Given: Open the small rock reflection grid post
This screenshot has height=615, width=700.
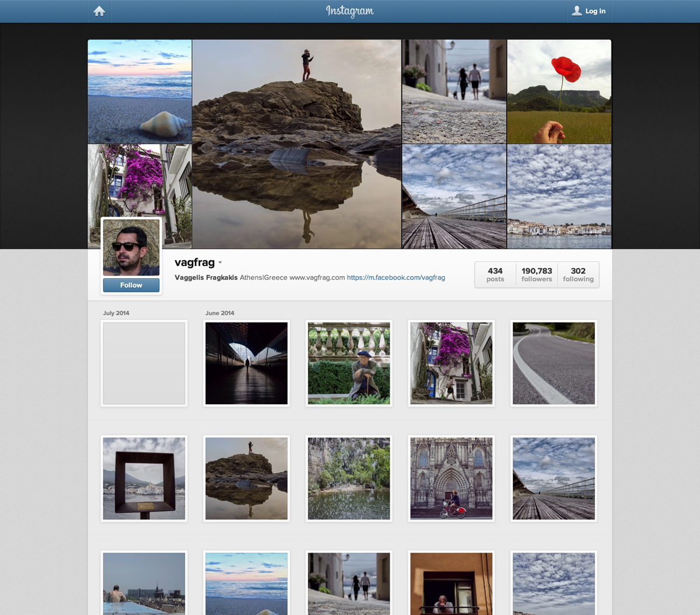Looking at the screenshot, I should tap(246, 478).
